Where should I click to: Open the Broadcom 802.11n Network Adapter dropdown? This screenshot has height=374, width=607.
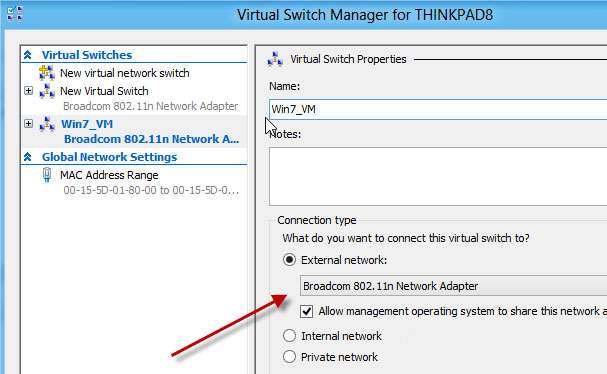(453, 286)
